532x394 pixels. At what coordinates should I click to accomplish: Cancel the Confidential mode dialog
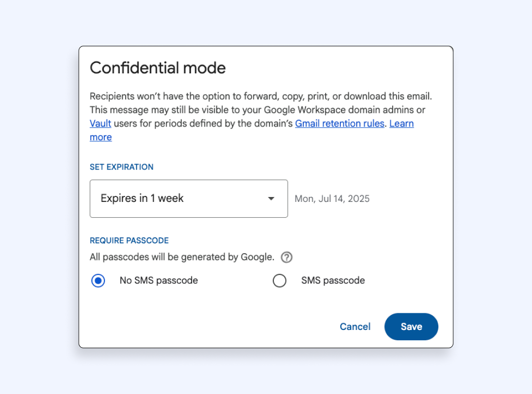pyautogui.click(x=355, y=327)
